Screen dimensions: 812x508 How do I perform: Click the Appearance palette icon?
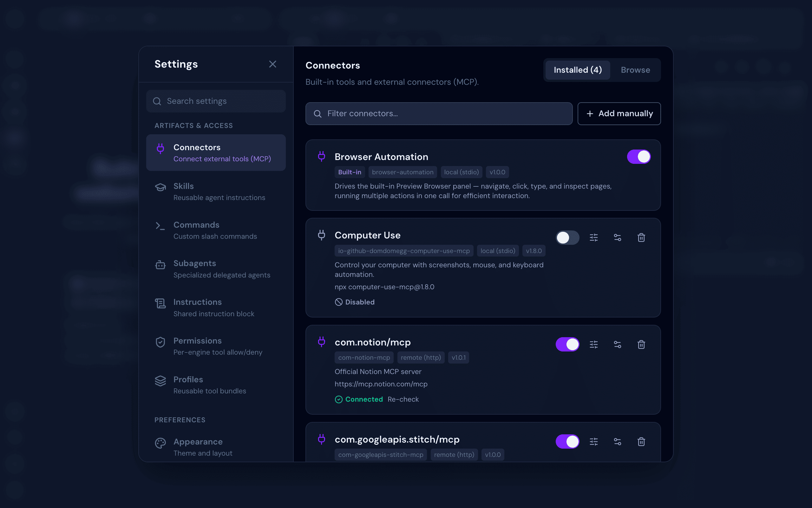[160, 443]
